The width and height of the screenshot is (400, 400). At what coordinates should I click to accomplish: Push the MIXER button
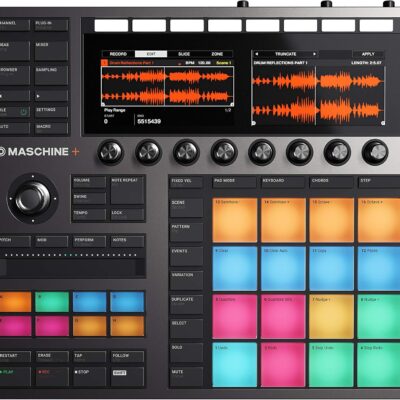[51, 51]
